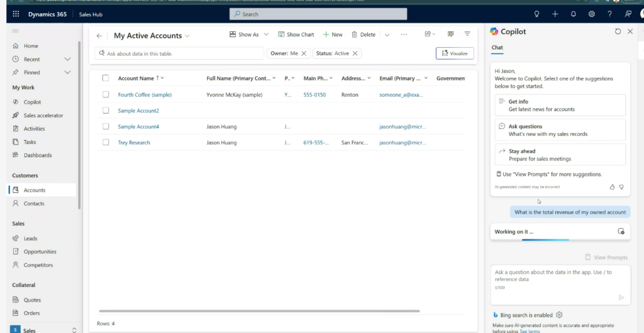The image size is (644, 333).
Task: Open Sales accelerator in sidebar
Action: coord(43,115)
